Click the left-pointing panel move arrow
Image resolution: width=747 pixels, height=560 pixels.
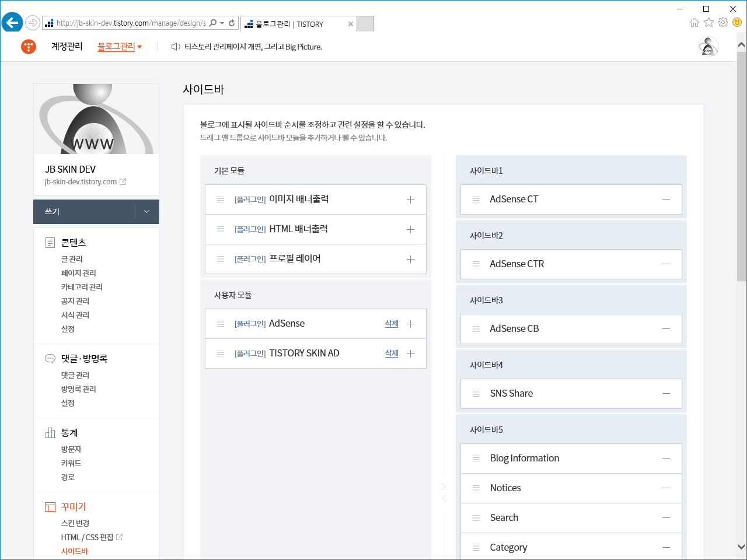coord(444,498)
